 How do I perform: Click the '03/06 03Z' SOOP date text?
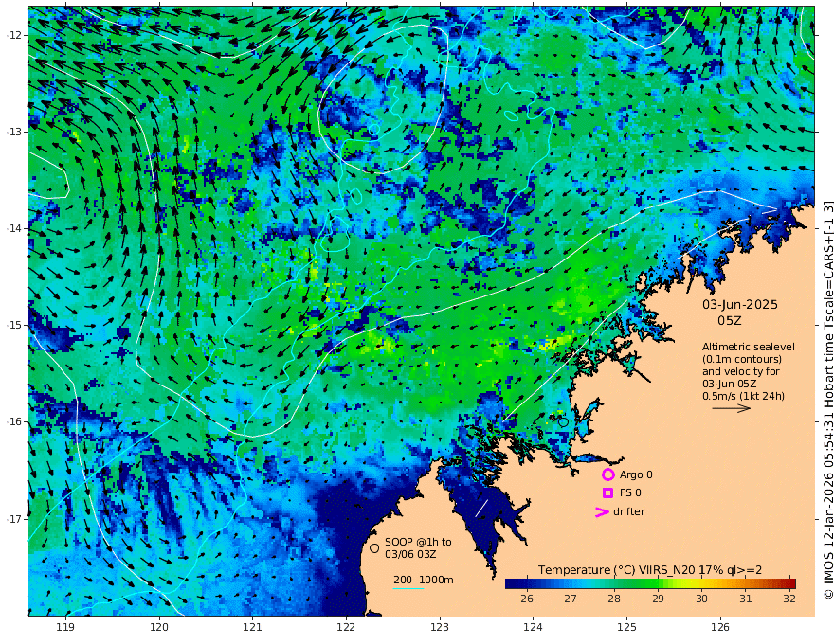coord(410,554)
